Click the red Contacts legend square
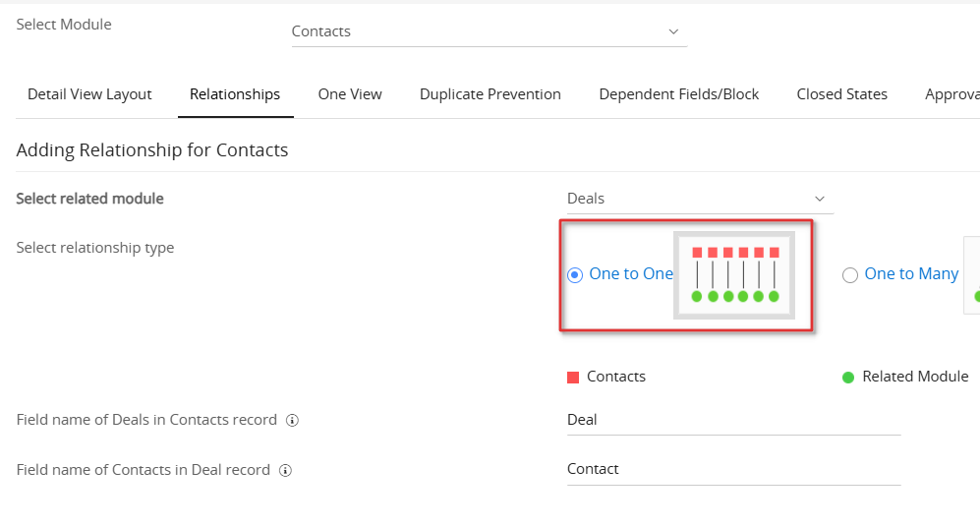The width and height of the screenshot is (980, 527). pyautogui.click(x=573, y=378)
